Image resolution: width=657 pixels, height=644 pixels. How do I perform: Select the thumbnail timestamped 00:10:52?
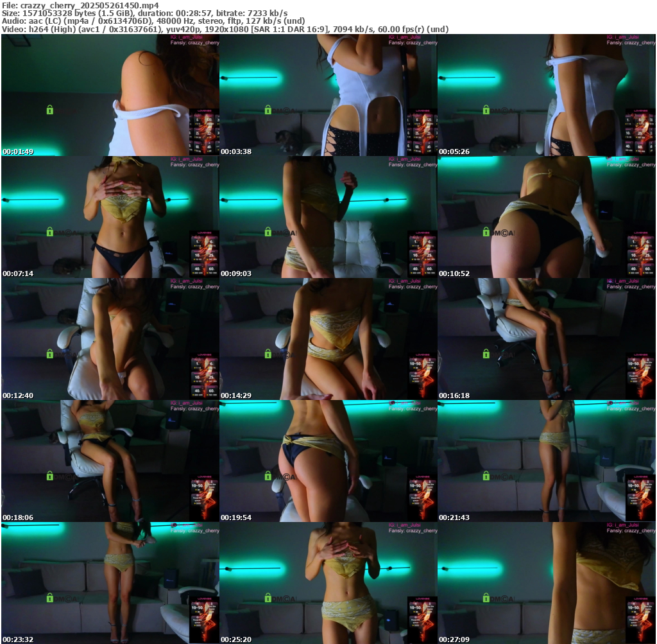pyautogui.click(x=546, y=217)
